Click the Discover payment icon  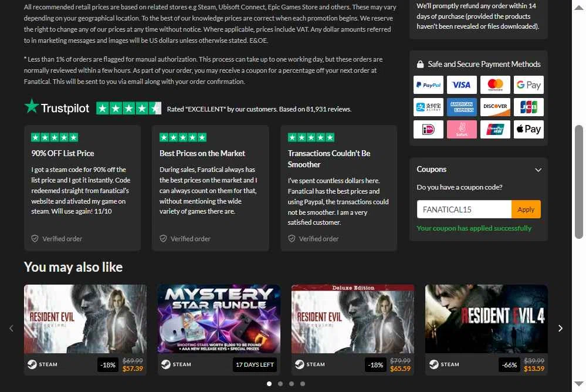pos(495,107)
